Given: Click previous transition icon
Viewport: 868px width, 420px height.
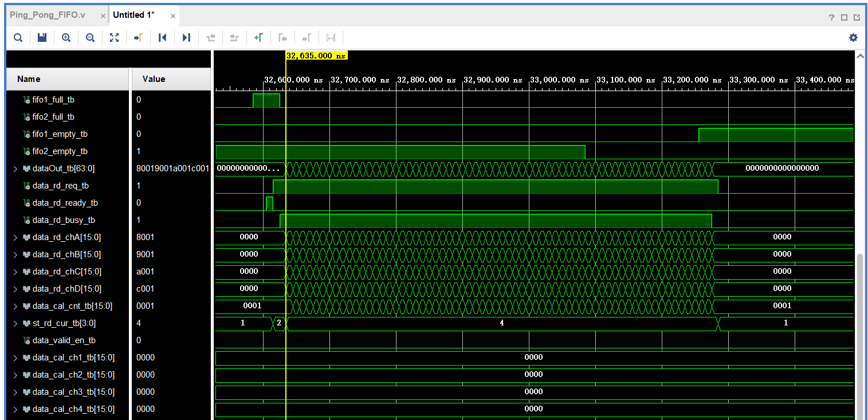Looking at the screenshot, I should click(x=211, y=38).
